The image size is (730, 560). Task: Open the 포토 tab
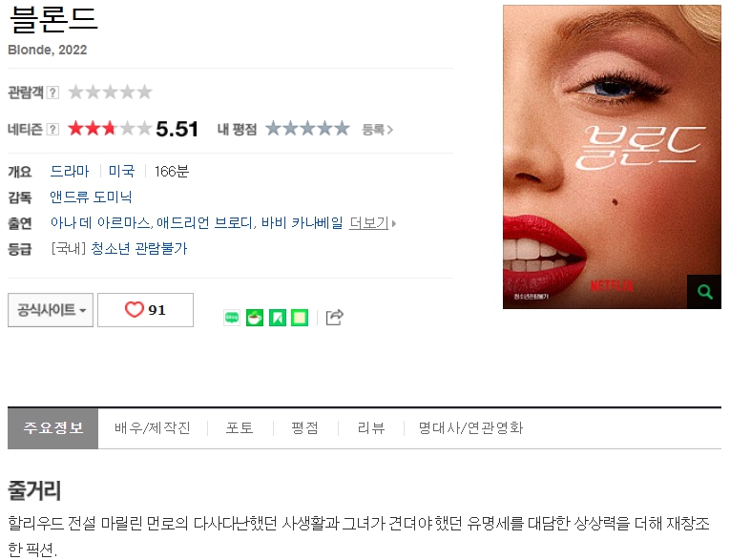click(x=240, y=427)
